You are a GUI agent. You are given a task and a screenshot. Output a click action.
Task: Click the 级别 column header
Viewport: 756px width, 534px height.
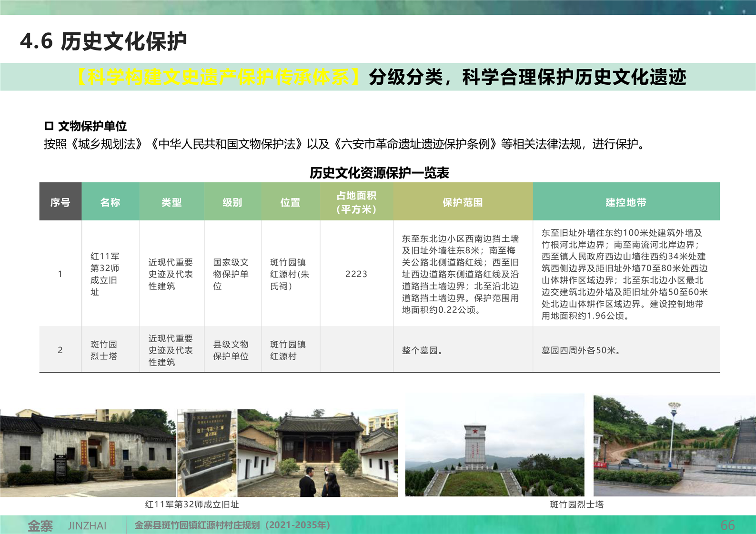tap(232, 202)
